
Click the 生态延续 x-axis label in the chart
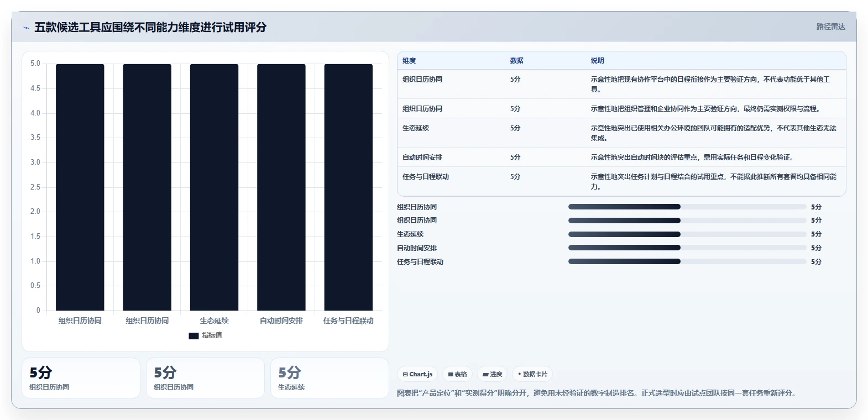(214, 321)
